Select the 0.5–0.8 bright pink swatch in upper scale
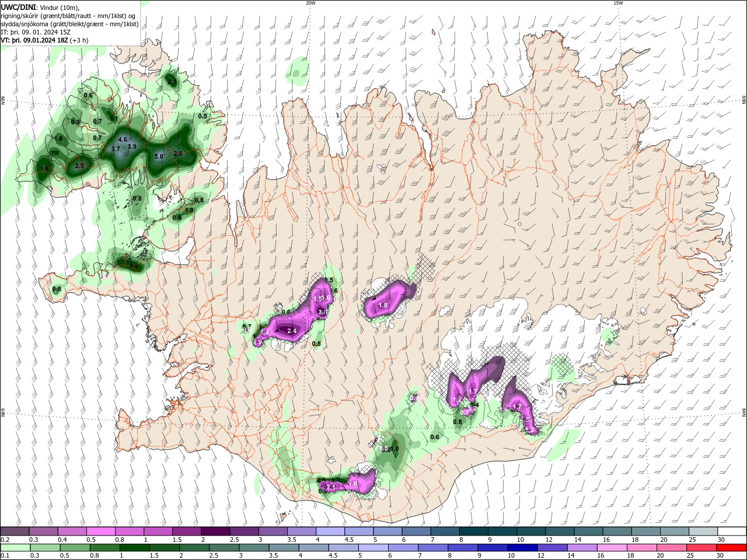Image resolution: width=747 pixels, height=560 pixels. tap(100, 531)
